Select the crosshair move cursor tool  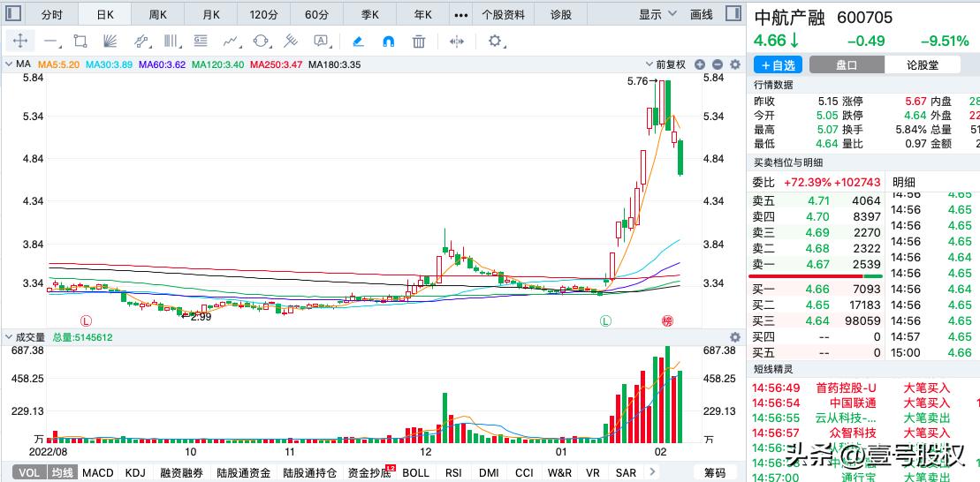pos(20,41)
